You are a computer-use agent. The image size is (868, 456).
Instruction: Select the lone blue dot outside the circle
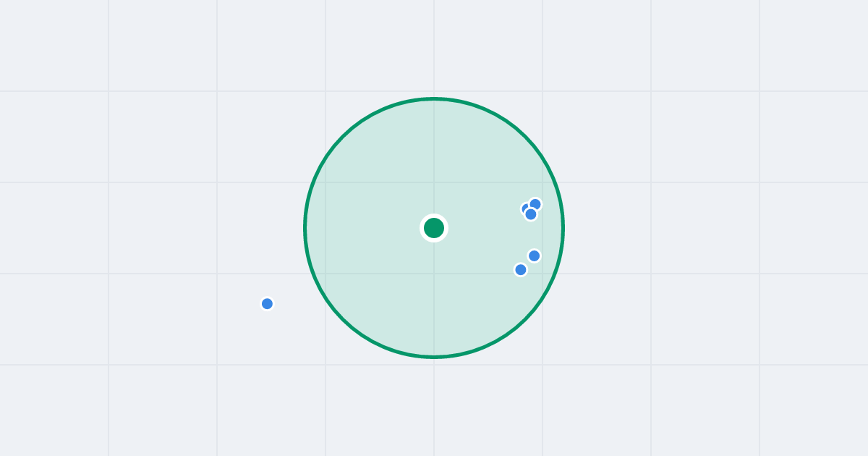[267, 303]
